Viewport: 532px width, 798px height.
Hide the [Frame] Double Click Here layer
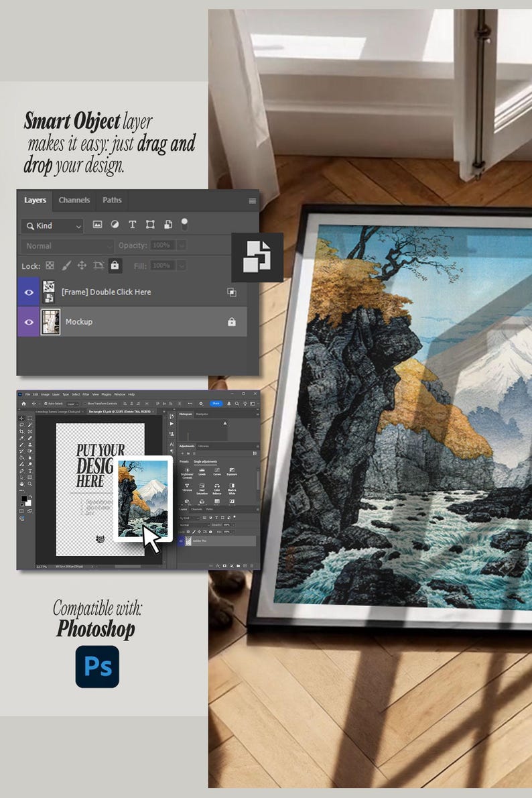point(29,292)
